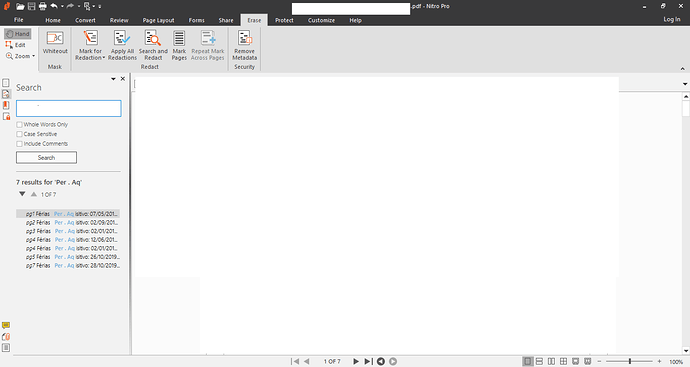Click the search text input field
The width and height of the screenshot is (690, 367).
point(69,108)
